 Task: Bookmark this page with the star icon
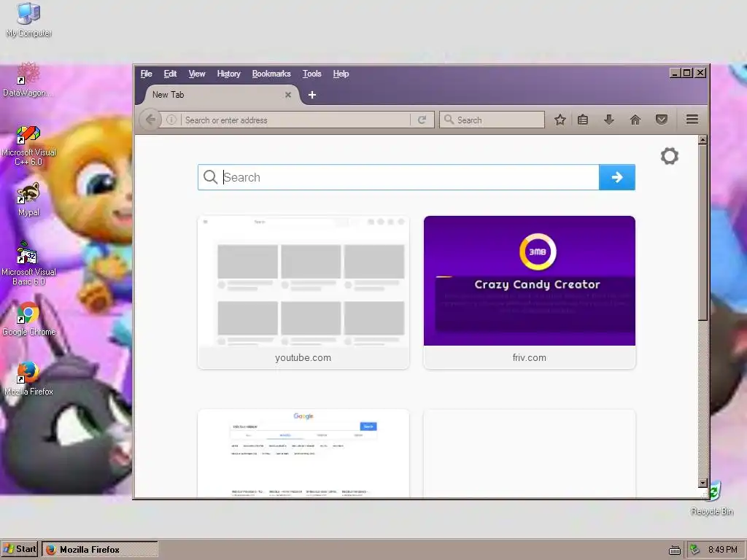point(560,120)
